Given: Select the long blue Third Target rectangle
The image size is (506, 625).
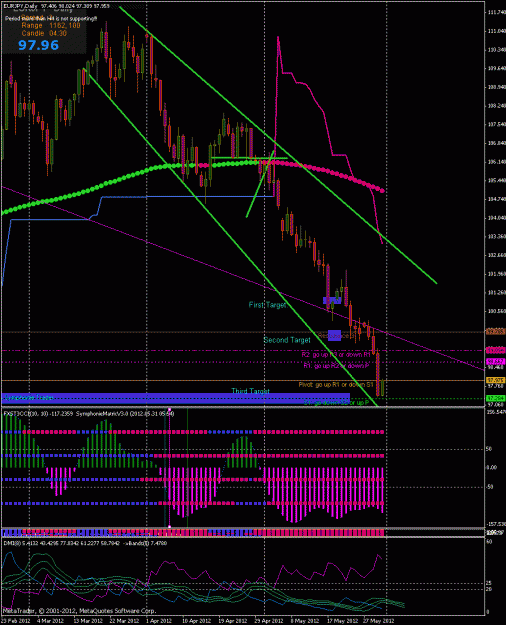Looking at the screenshot, I should [x=176, y=398].
